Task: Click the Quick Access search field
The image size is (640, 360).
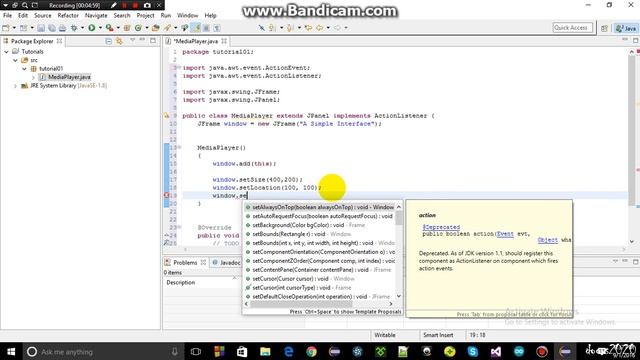Action: pos(572,28)
